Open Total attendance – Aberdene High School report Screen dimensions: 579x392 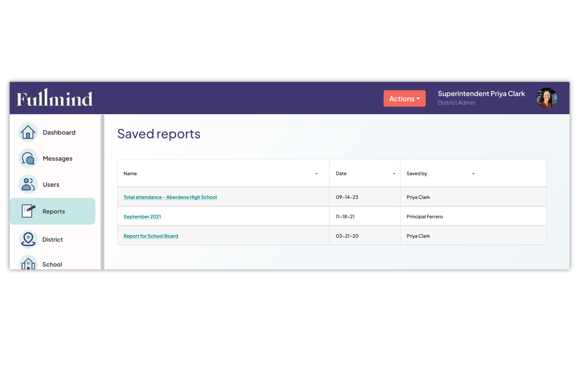coord(170,197)
